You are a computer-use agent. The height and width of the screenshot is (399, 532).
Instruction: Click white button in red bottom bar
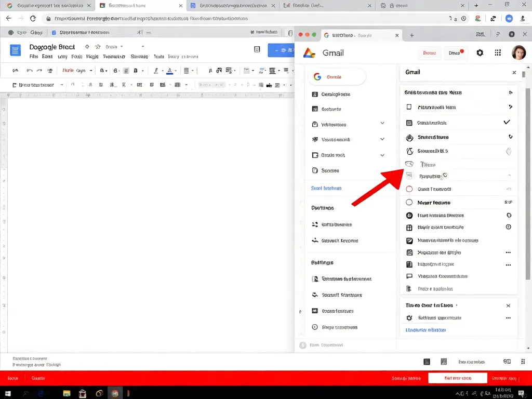(x=458, y=378)
